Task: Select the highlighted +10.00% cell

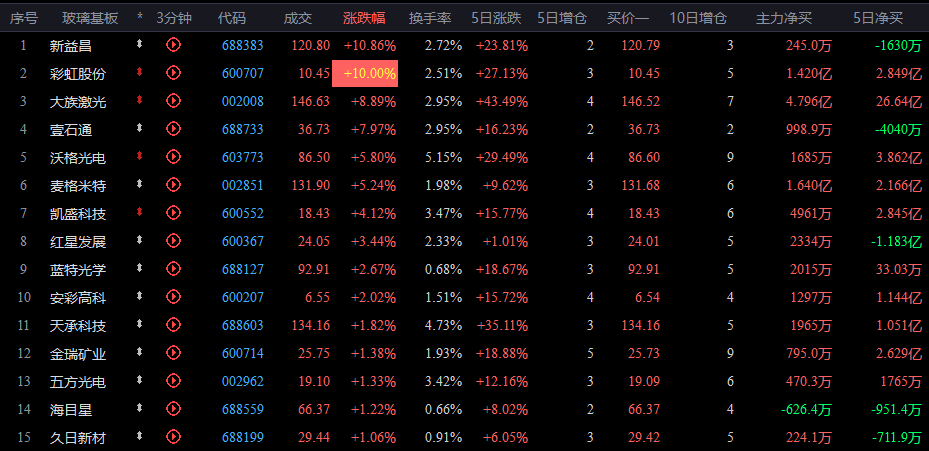Action: (365, 73)
